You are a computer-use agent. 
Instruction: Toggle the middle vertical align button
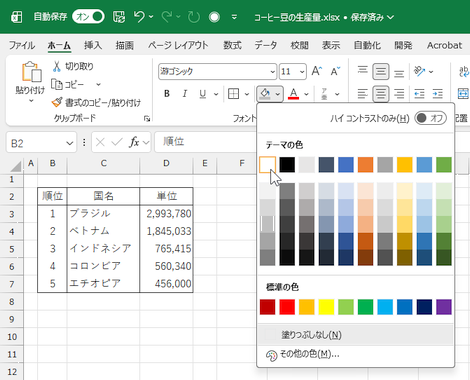381,71
